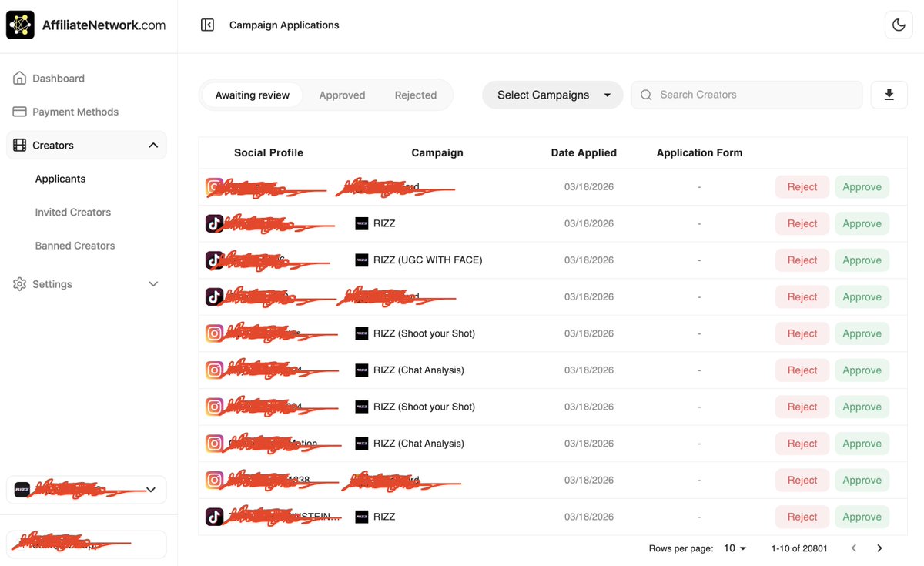924x566 pixels.
Task: Approve applicant in row ending 338
Action: pyautogui.click(x=862, y=480)
